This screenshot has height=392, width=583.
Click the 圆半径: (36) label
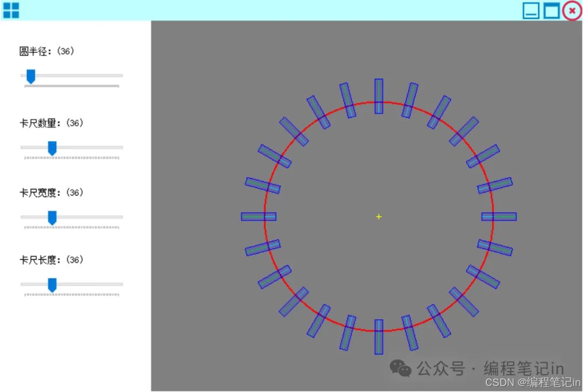point(47,51)
